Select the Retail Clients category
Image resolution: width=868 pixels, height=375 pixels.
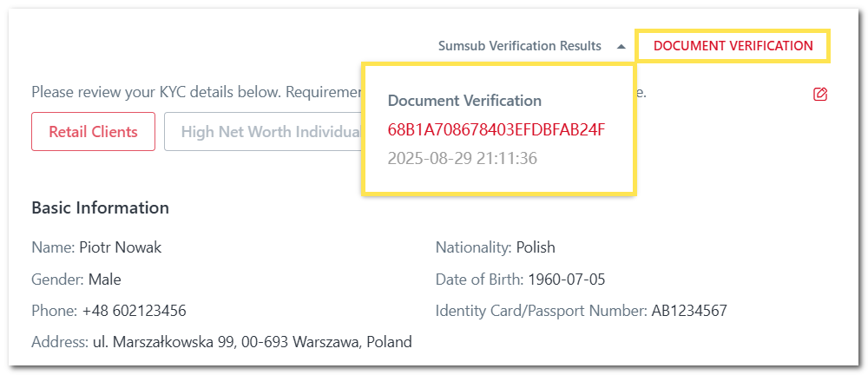coord(93,132)
